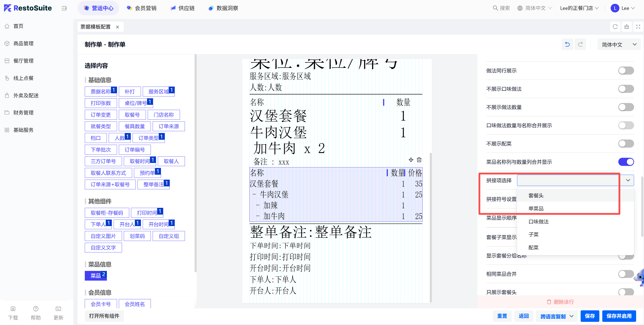644x325 pixels.
Task: Click the undo arrow icon
Action: click(567, 44)
